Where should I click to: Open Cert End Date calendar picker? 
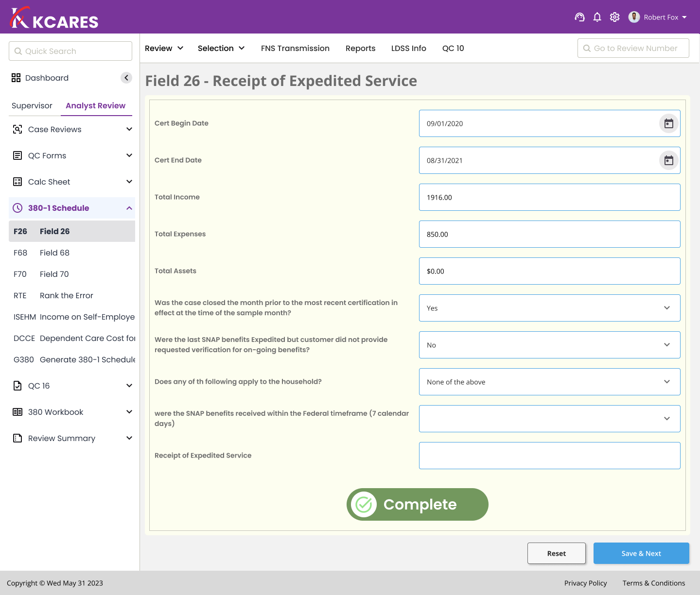point(668,160)
